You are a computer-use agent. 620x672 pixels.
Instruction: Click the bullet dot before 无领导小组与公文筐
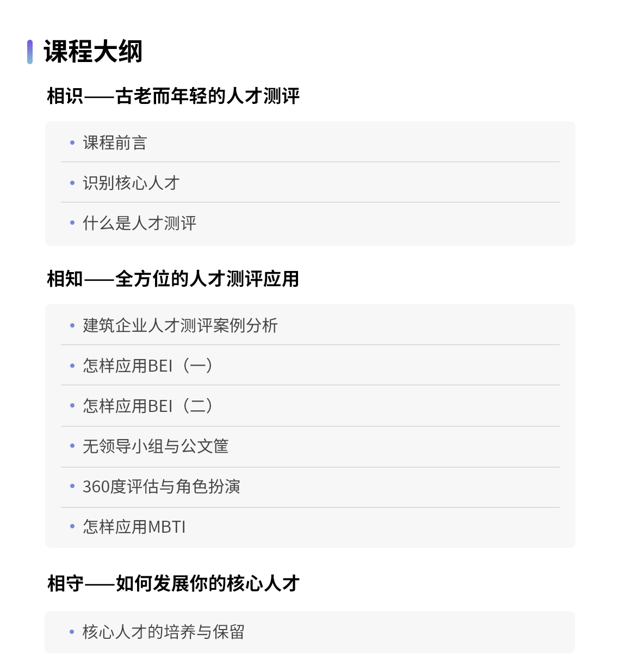click(x=72, y=446)
